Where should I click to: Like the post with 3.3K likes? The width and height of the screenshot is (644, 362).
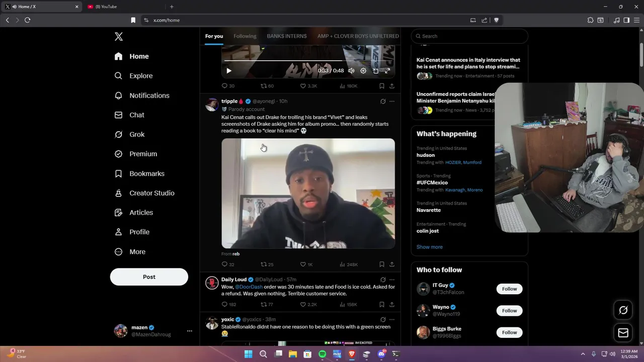coord(308,86)
